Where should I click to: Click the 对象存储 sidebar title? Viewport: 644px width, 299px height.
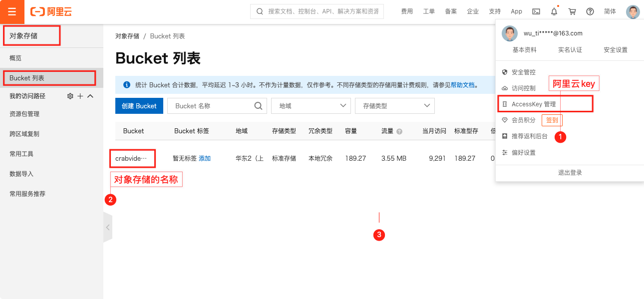pyautogui.click(x=23, y=36)
